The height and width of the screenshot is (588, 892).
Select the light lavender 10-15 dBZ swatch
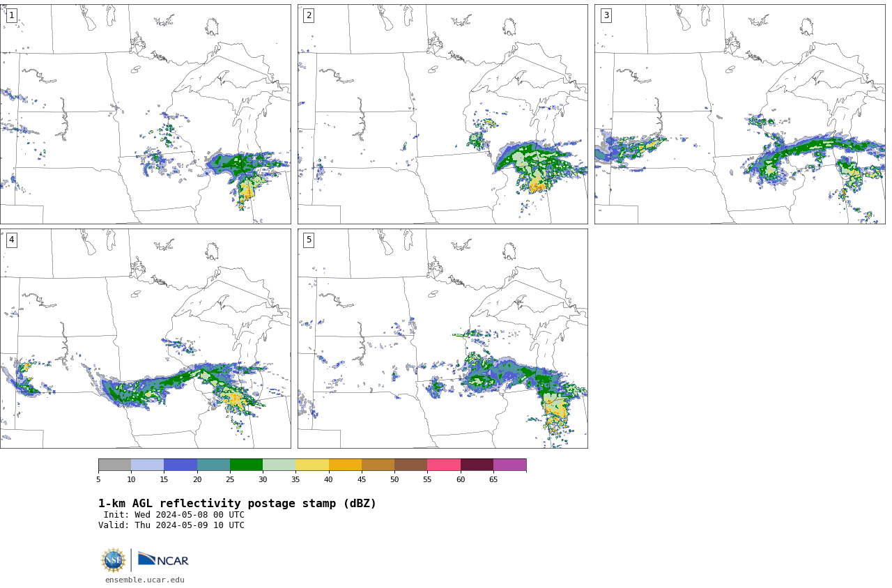point(147,465)
